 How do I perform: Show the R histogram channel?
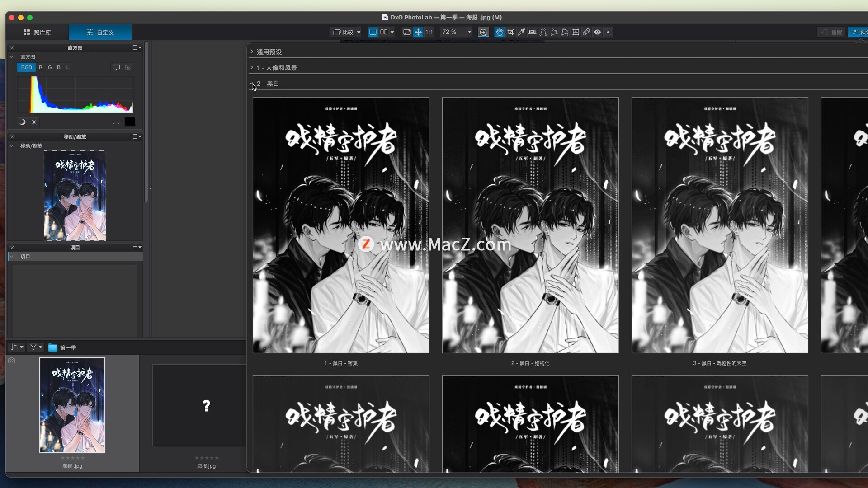click(41, 67)
